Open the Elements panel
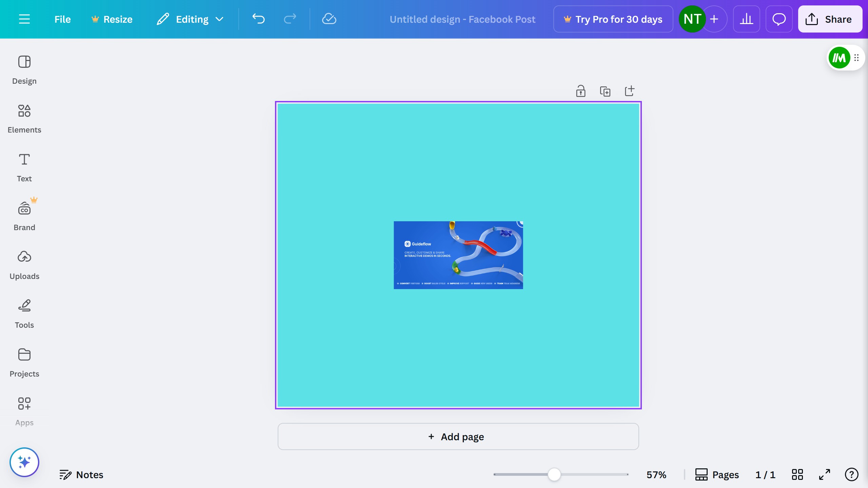Image resolution: width=868 pixels, height=488 pixels. click(24, 118)
